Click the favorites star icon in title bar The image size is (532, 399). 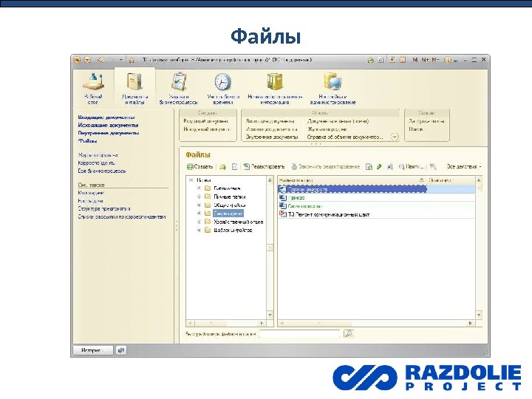(x=132, y=60)
